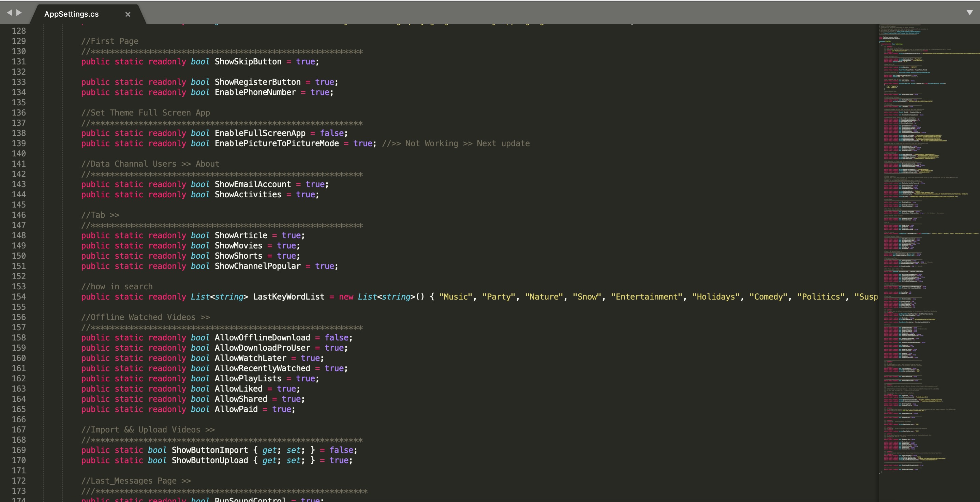Click the ShowButtonUpload property name
This screenshot has height=502, width=980.
click(x=210, y=460)
